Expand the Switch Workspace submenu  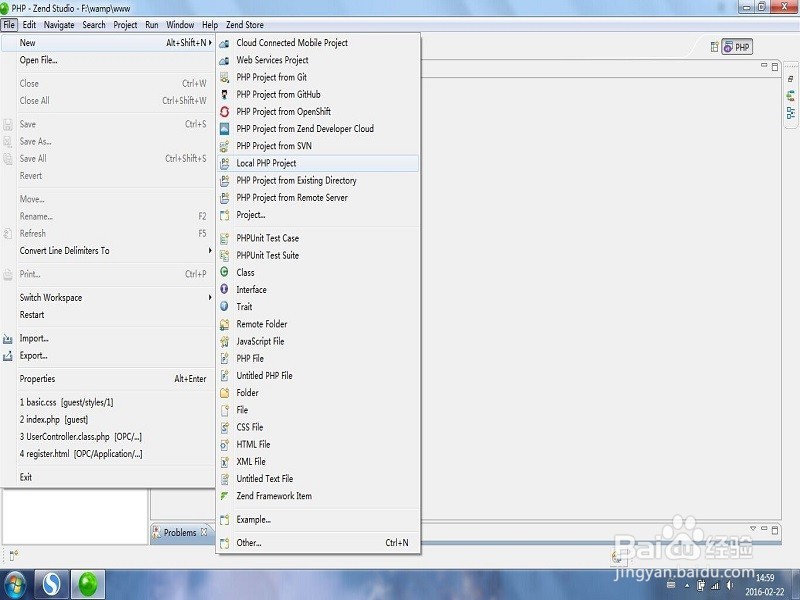(x=210, y=297)
